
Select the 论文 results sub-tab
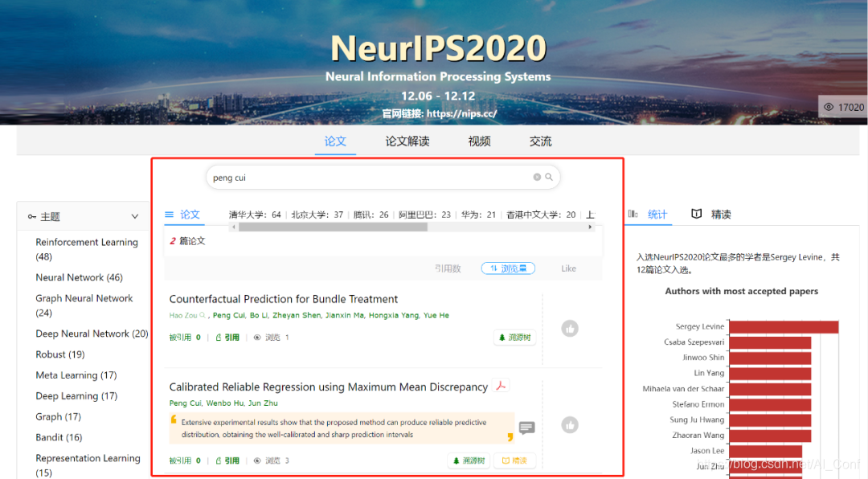190,215
